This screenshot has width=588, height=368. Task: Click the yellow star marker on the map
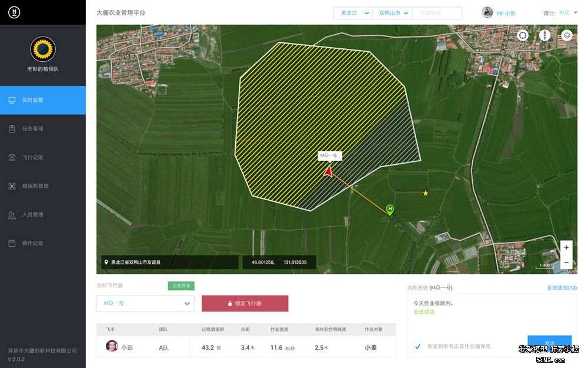point(426,193)
